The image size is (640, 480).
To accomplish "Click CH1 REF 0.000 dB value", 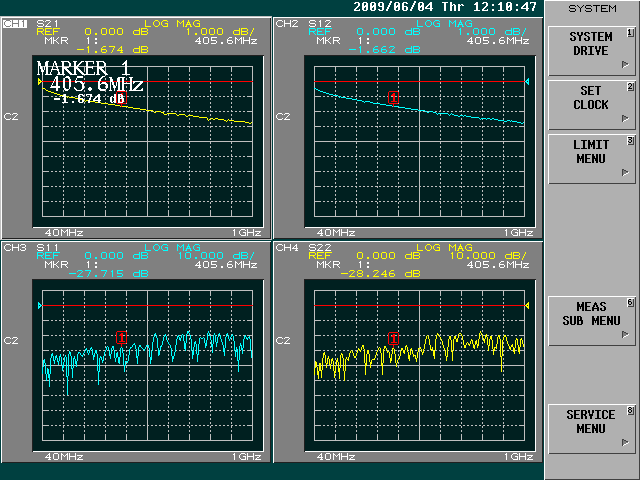I will click(x=116, y=32).
